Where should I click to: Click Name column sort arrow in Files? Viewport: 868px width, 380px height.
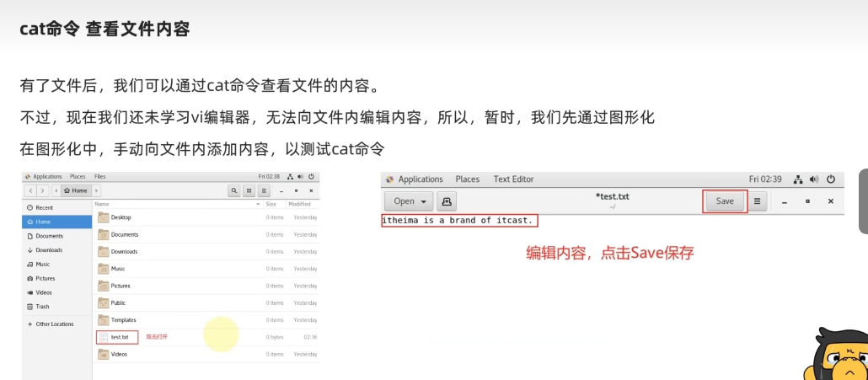click(x=258, y=205)
